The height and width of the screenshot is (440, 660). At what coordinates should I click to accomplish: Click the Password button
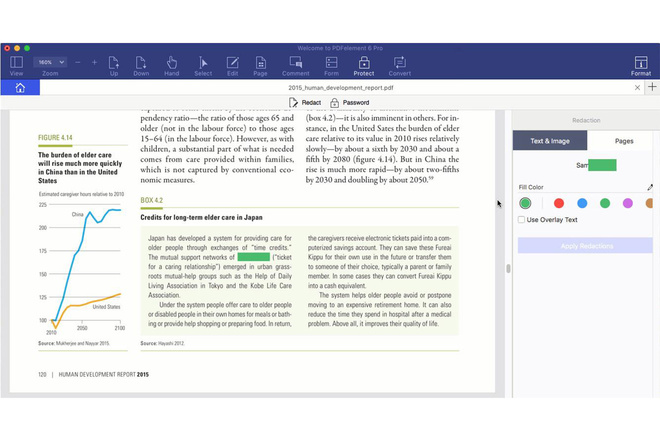pyautogui.click(x=349, y=103)
